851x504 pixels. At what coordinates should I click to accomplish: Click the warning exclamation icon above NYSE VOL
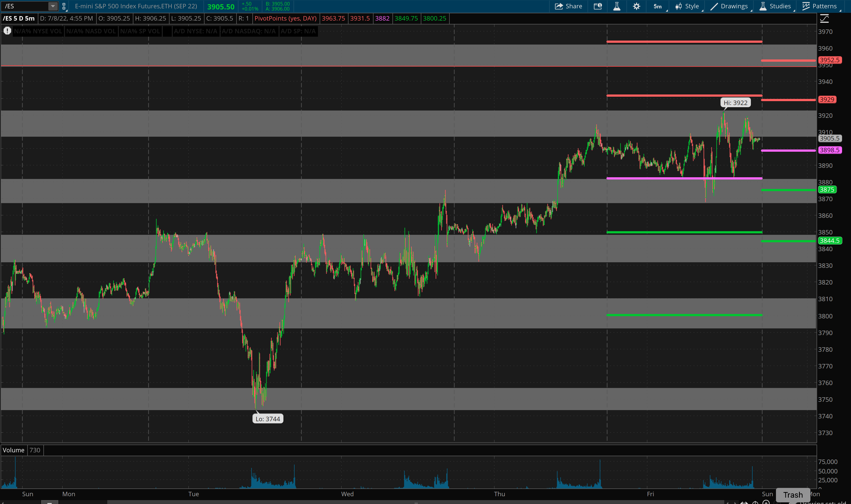coord(7,31)
